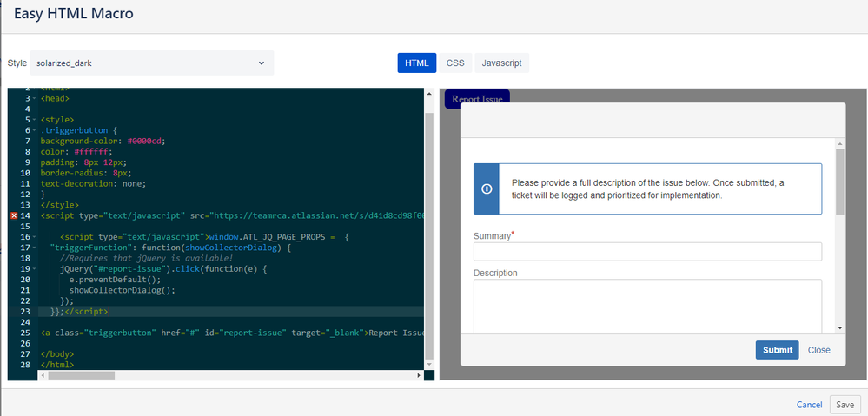Click the "Style" label
Viewport: 868px width, 416px height.
pyautogui.click(x=17, y=63)
